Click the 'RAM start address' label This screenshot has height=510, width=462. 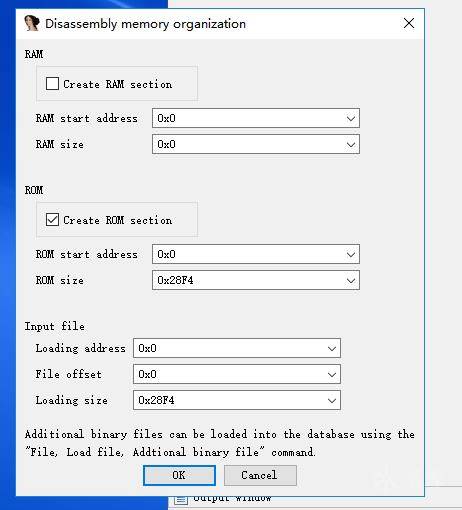point(87,118)
